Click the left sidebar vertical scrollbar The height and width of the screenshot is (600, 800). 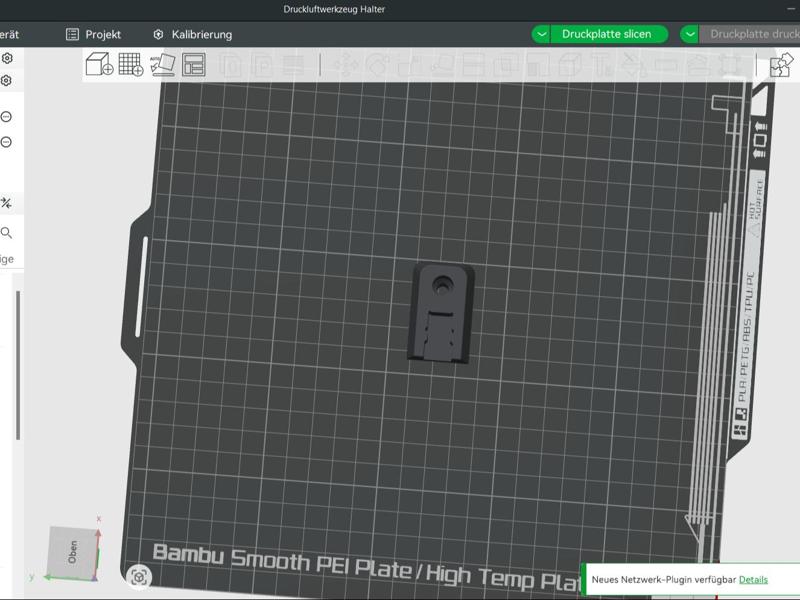pyautogui.click(x=18, y=365)
